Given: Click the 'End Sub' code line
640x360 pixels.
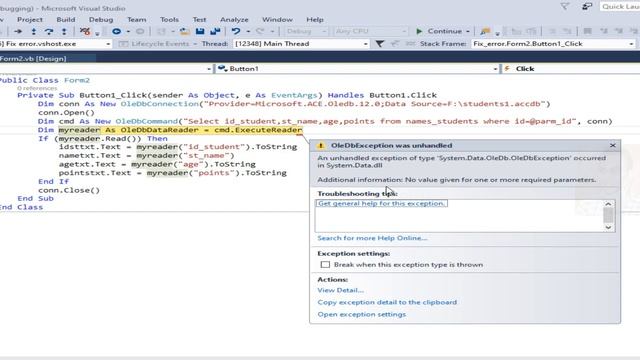Looking at the screenshot, I should (36, 198).
